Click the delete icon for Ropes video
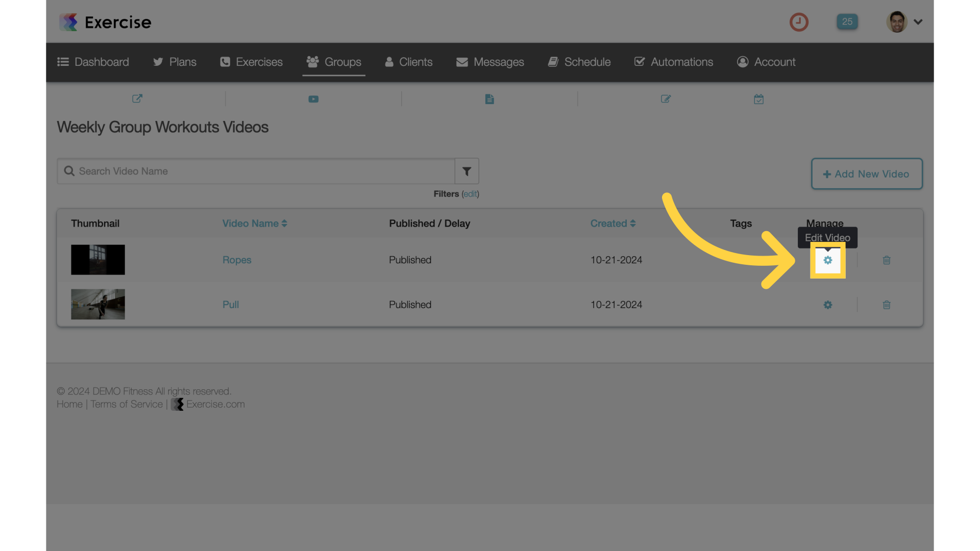 tap(887, 260)
